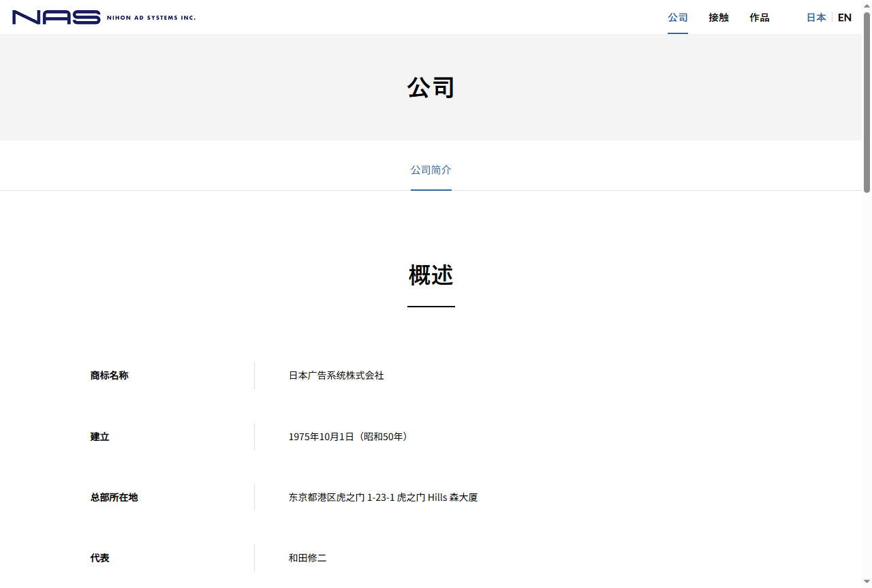Navigate to the 作品 section
872x588 pixels.
pos(759,18)
